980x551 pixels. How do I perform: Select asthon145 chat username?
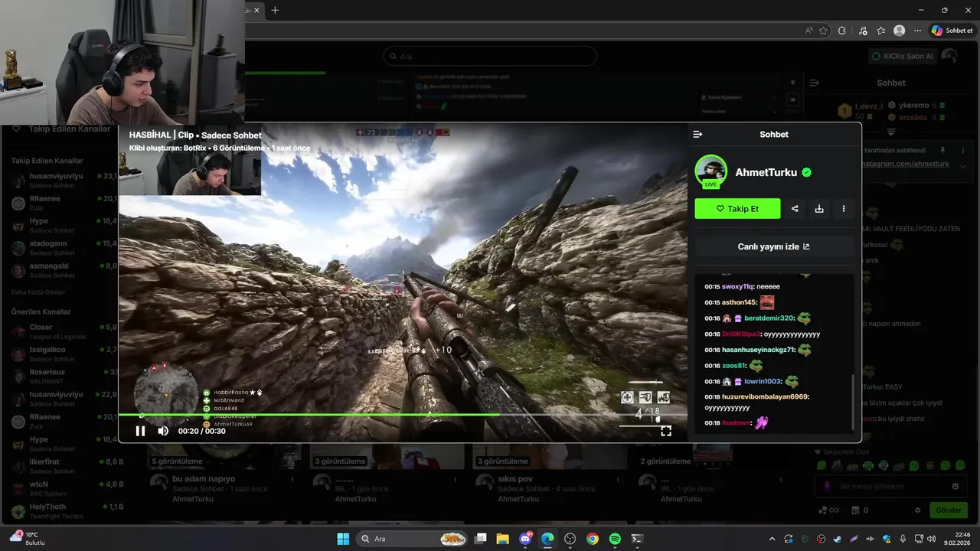(739, 302)
